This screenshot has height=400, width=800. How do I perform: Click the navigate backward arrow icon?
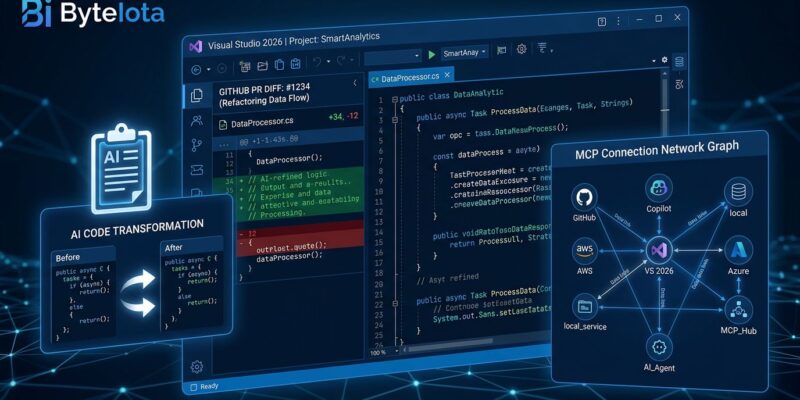click(x=196, y=69)
